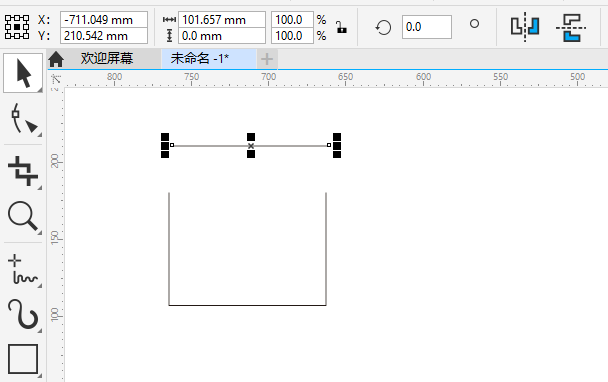
Task: Click the X position field
Action: point(104,19)
